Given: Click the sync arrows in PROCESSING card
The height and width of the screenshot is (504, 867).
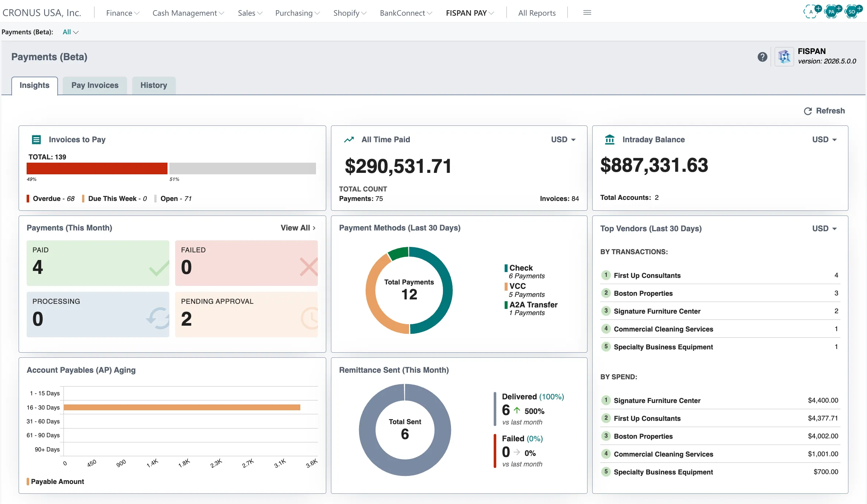Looking at the screenshot, I should (158, 318).
